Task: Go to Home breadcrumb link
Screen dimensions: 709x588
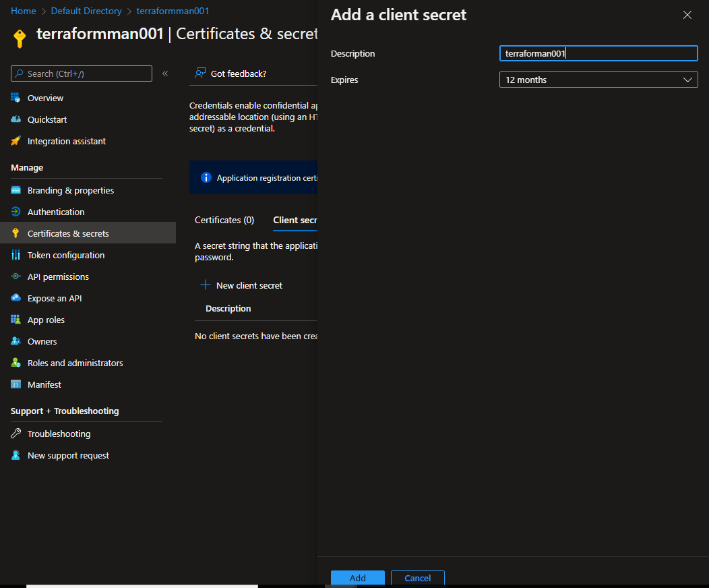Action: [x=24, y=11]
